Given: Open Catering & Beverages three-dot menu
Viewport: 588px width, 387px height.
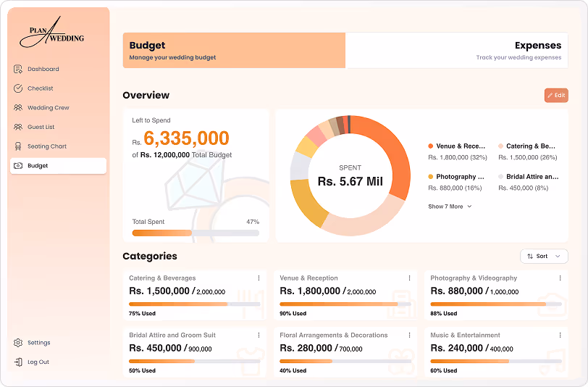Looking at the screenshot, I should 259,278.
